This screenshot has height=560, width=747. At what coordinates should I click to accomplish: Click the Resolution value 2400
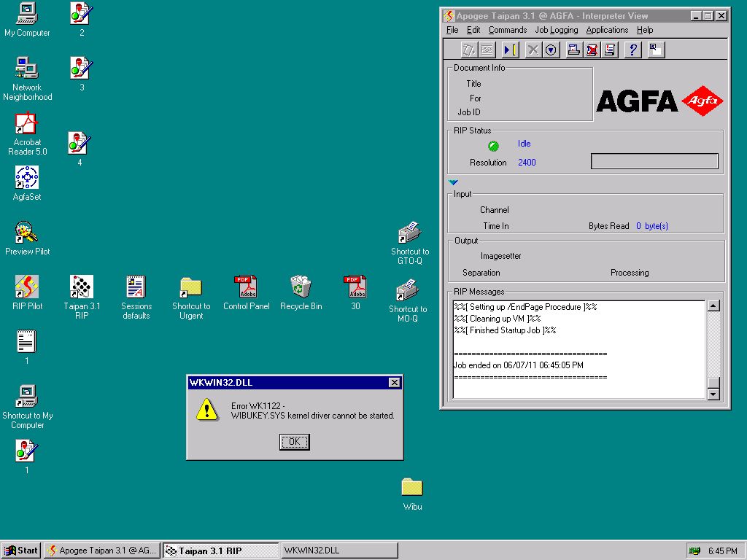pos(527,163)
